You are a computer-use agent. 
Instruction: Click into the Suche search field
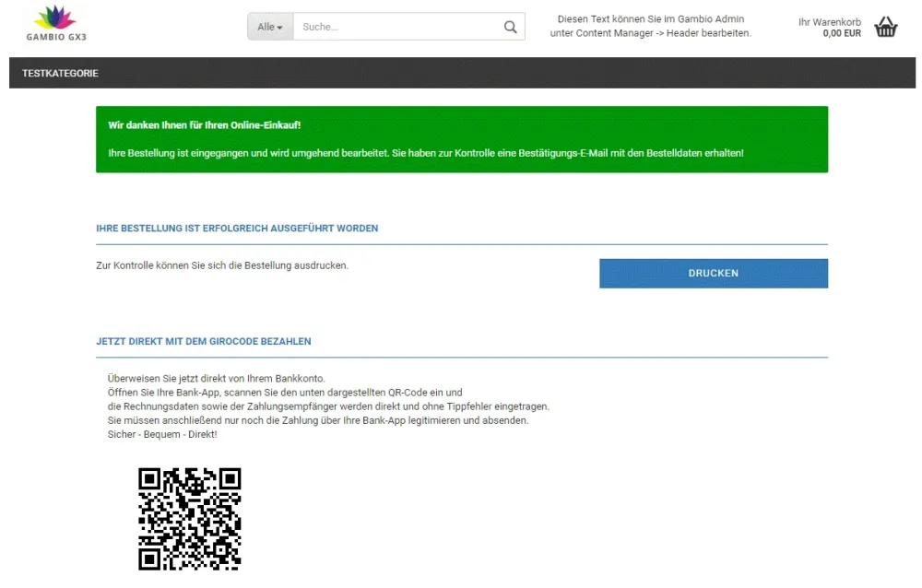click(x=398, y=27)
